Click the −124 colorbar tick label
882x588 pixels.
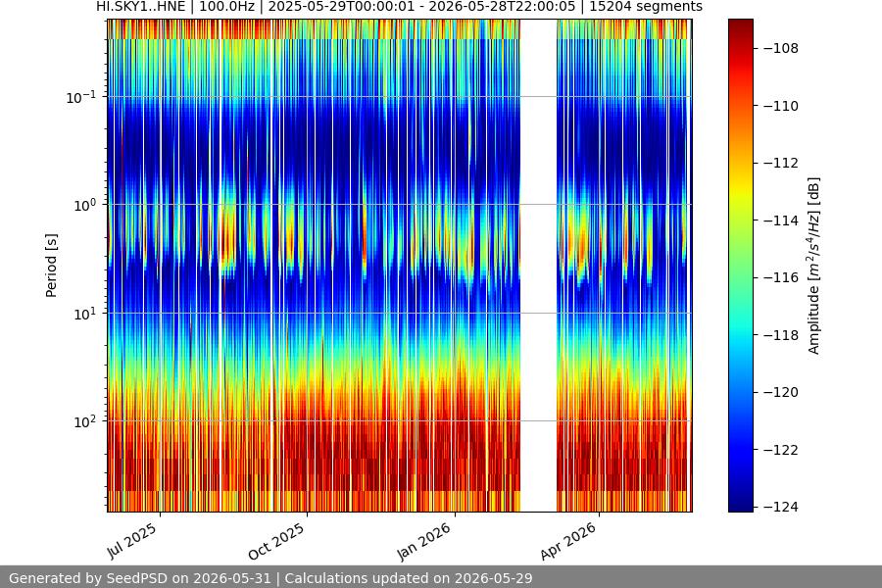(x=781, y=507)
